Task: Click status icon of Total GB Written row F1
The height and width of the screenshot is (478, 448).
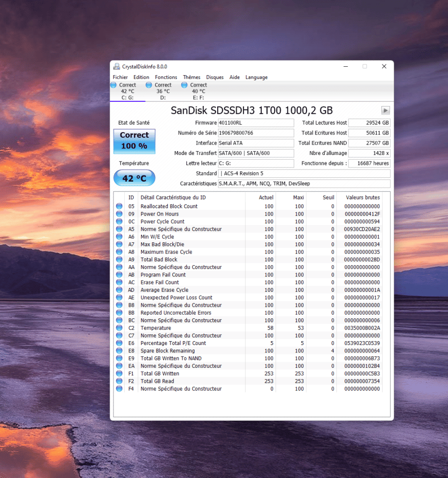Action: (x=119, y=373)
